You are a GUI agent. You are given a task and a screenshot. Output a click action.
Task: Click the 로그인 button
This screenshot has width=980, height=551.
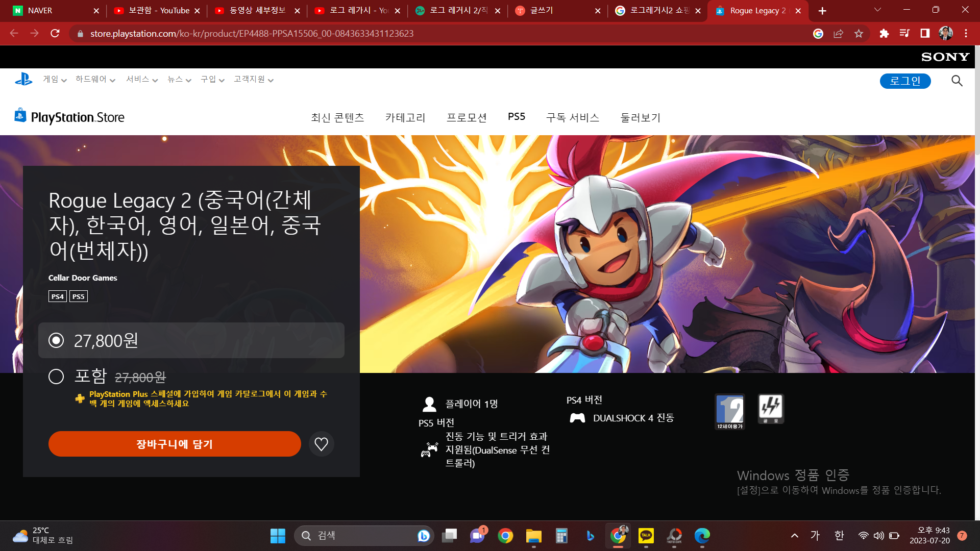[905, 81]
